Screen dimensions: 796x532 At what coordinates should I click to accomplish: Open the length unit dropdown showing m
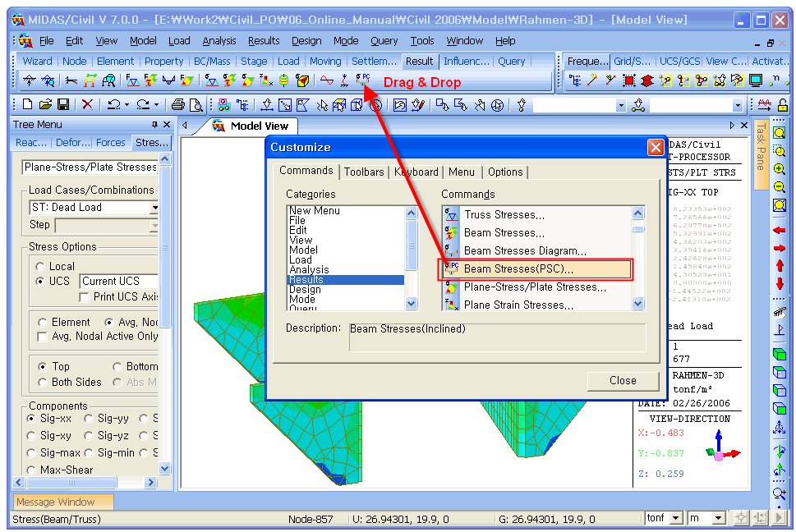719,518
